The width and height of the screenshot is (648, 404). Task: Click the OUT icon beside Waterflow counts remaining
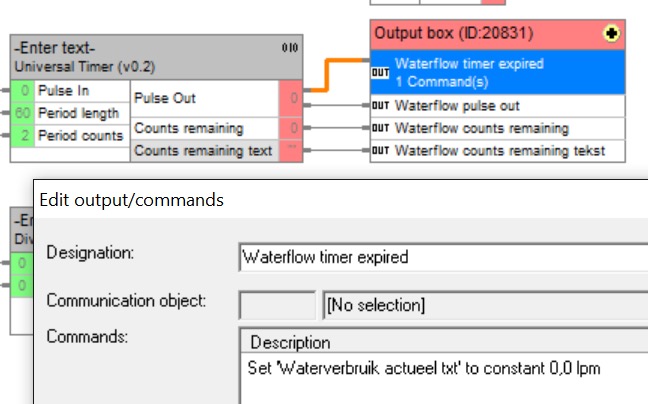coord(380,128)
